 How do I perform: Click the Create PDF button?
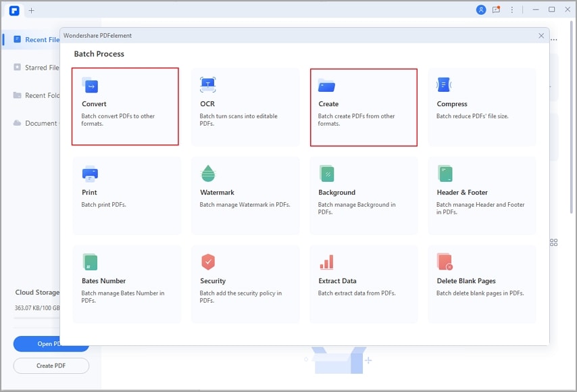pos(51,366)
